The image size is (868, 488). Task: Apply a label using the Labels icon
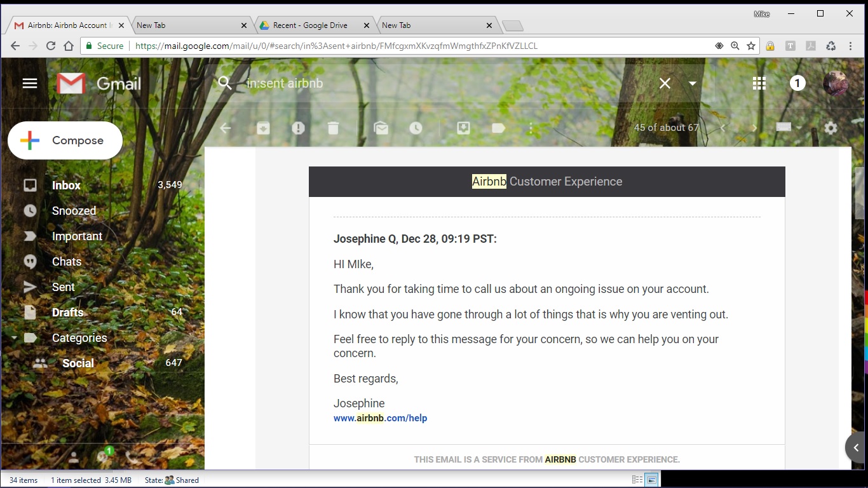click(499, 128)
